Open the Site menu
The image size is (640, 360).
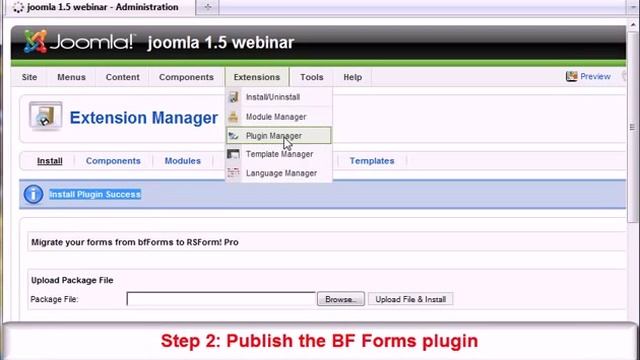pos(29,77)
